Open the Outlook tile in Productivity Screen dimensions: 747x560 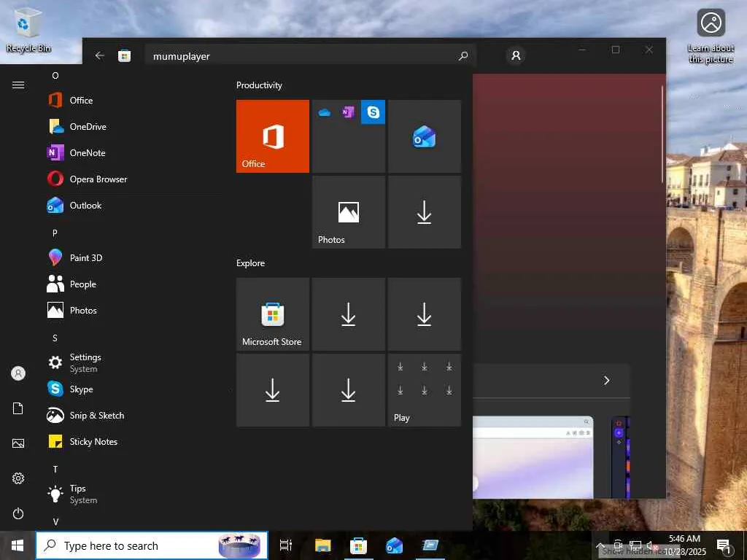point(425,136)
